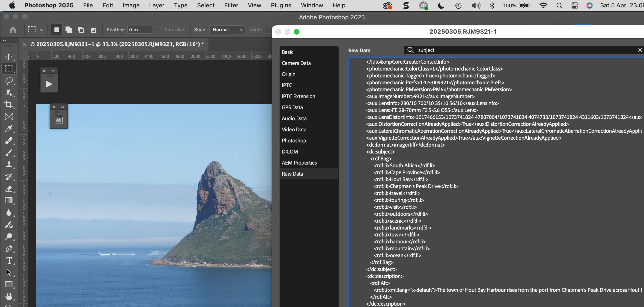
Task: Select the Lasso tool
Action: click(9, 81)
